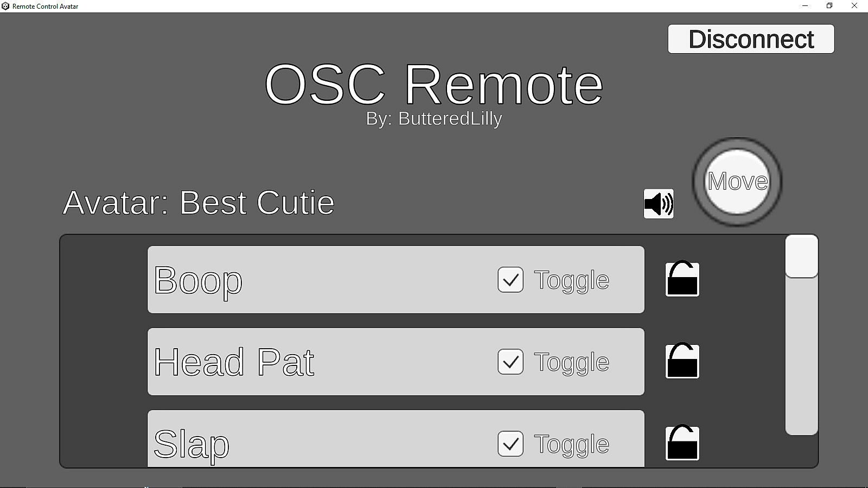The height and width of the screenshot is (488, 868).
Task: Click the round Move joystick button
Action: 737,182
